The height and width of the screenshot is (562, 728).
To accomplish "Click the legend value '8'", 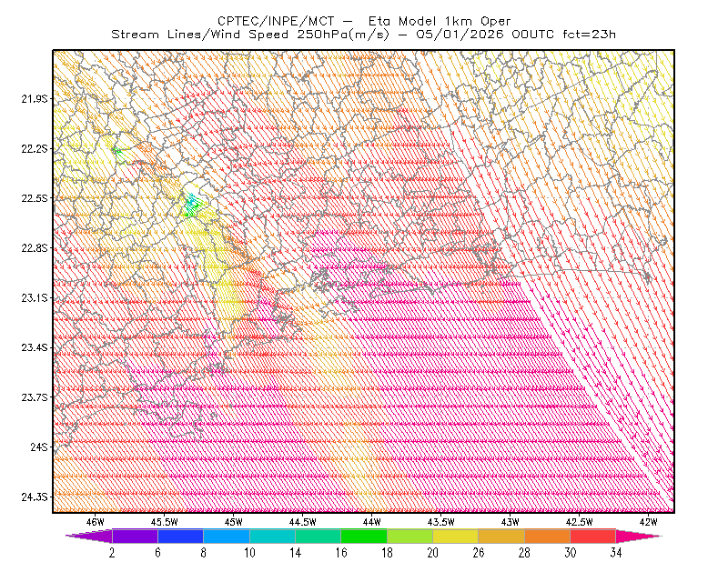I will (203, 553).
